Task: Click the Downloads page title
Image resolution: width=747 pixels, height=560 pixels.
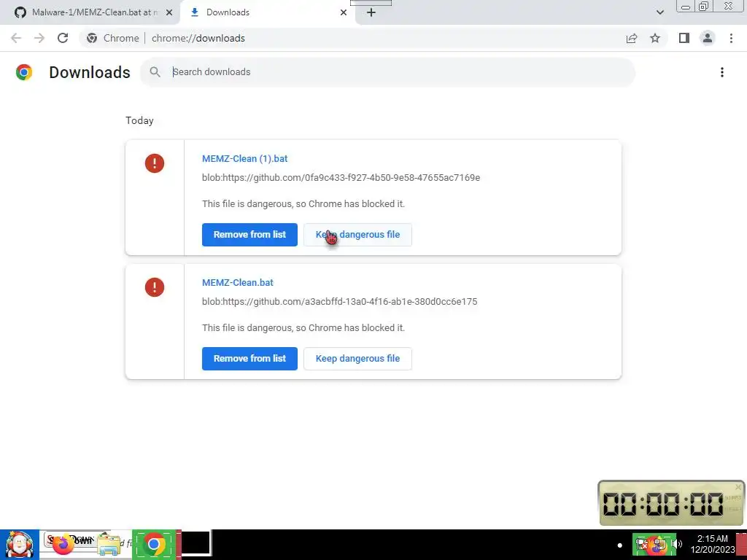Action: (90, 72)
